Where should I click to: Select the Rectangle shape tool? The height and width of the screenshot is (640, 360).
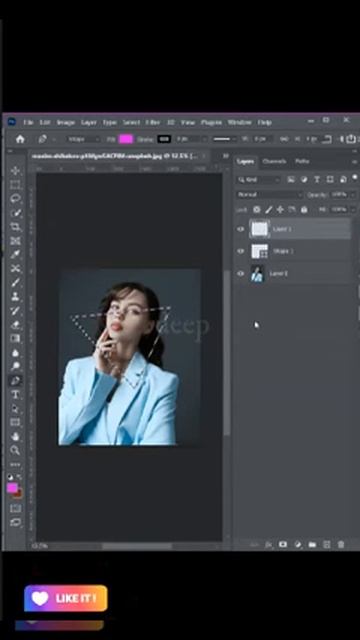(x=16, y=422)
